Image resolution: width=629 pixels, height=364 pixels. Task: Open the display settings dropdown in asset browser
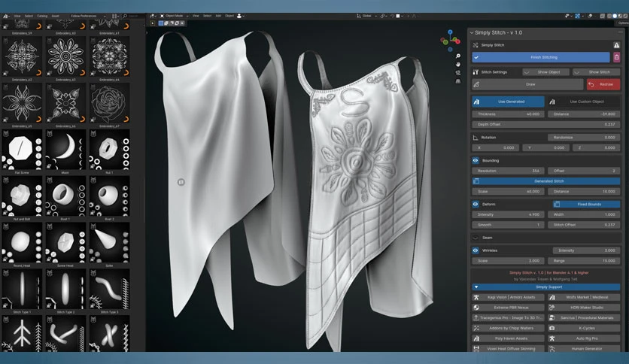(x=116, y=16)
